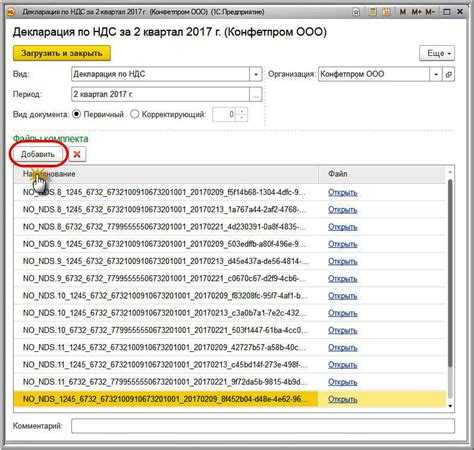Viewport: 474px width, 450px height.
Task: Click the file list vertical scrollbar
Action: point(450,288)
